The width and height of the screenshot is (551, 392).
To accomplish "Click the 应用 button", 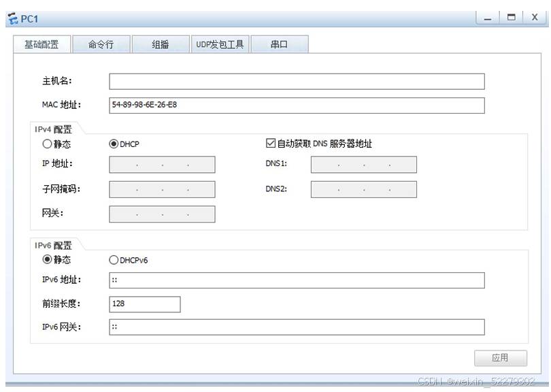I will tap(501, 358).
